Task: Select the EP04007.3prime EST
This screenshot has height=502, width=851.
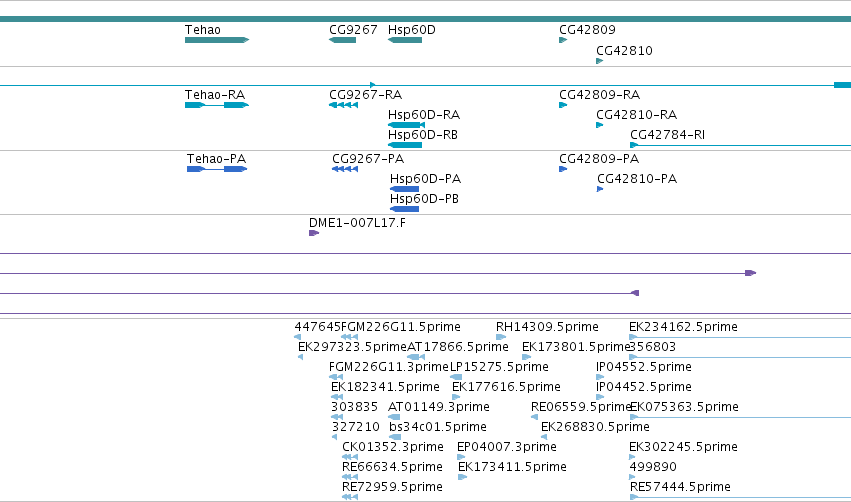Action: [x=461, y=457]
